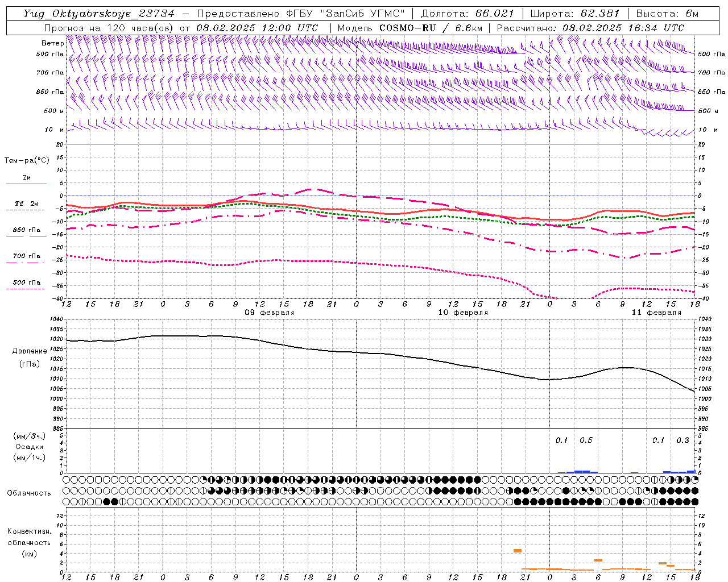The height and width of the screenshot is (582, 728).
Task: Click the 09 февраля date label
Action: pyautogui.click(x=270, y=313)
